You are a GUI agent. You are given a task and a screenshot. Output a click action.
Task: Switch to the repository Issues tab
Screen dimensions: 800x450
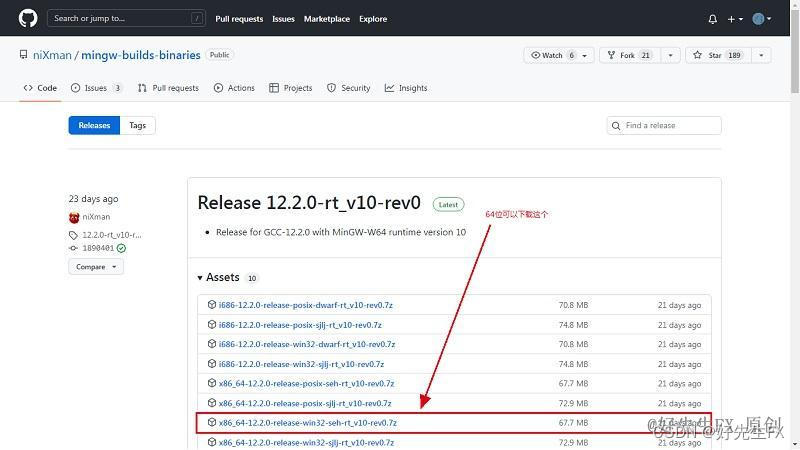[96, 88]
